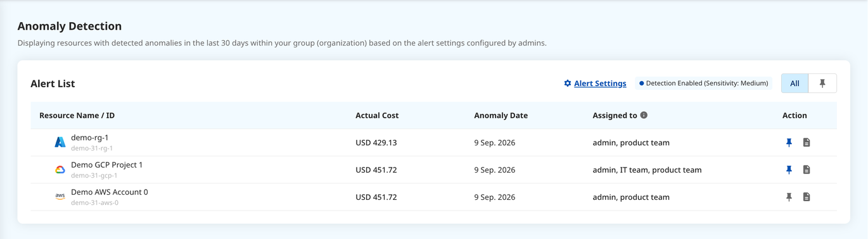Click 'admin, IT team, product team' assignees

(x=647, y=169)
